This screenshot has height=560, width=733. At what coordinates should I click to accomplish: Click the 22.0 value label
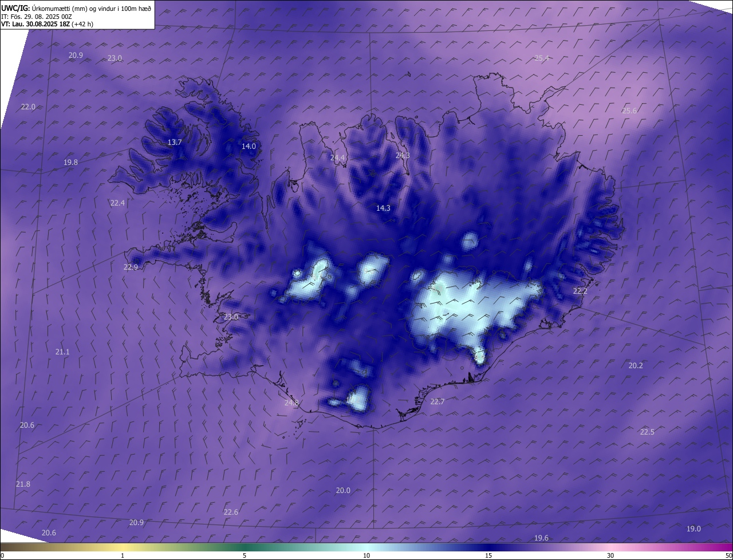28,107
